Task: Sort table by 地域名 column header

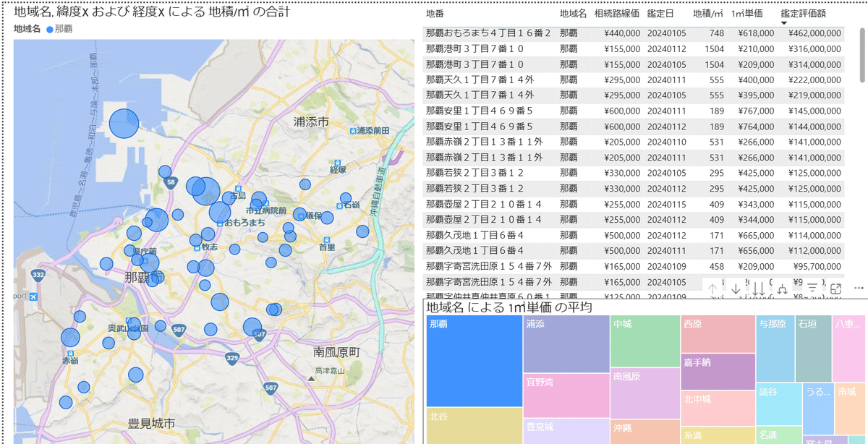Action: (574, 14)
